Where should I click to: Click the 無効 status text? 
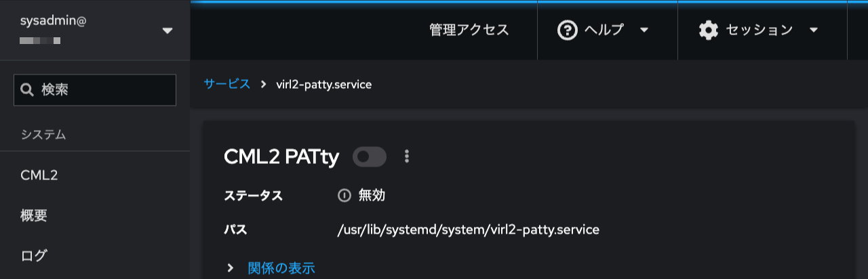tap(372, 196)
